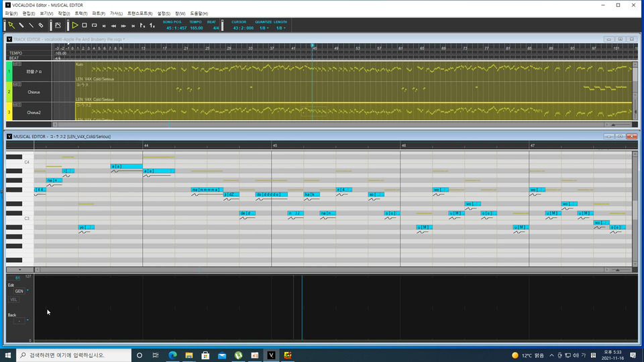Open the LENGTH 1/8 dropdown
Viewport: 644px width, 362px height.
coord(280,28)
